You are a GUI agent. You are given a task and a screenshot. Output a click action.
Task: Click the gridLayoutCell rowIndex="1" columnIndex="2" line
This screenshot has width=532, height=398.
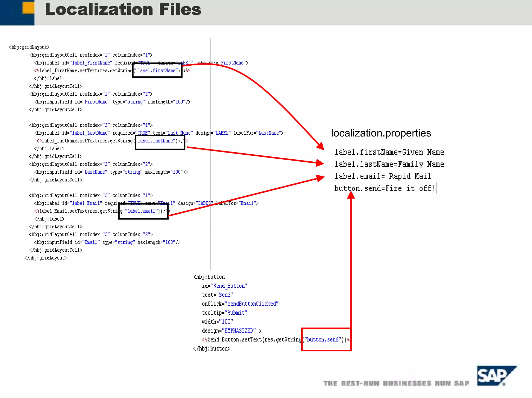91,94
